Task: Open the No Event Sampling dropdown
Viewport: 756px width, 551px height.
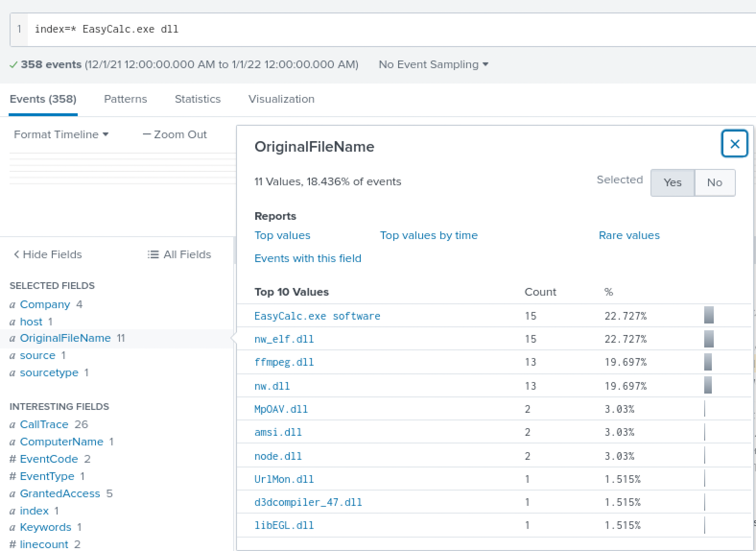Action: (433, 64)
